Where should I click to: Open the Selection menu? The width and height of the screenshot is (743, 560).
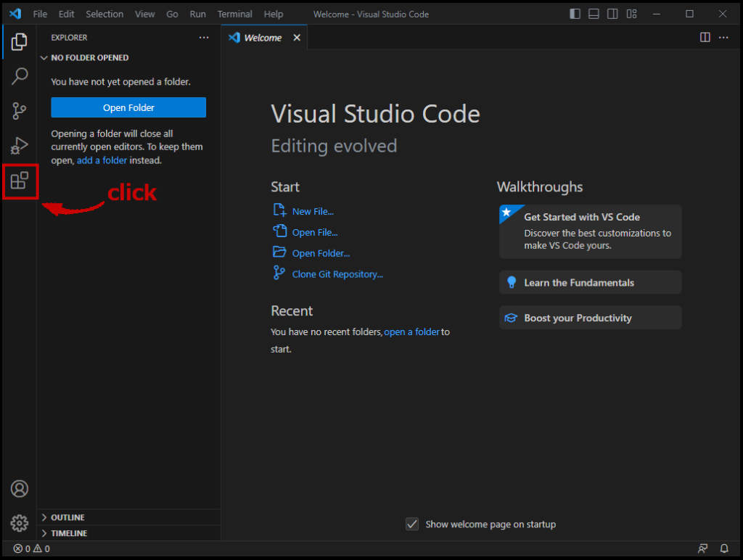pyautogui.click(x=104, y=14)
